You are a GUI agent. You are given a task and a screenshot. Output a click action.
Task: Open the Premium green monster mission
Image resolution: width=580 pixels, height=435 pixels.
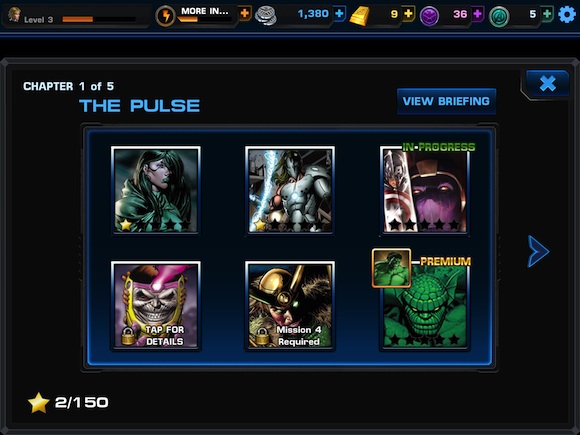coord(425,305)
